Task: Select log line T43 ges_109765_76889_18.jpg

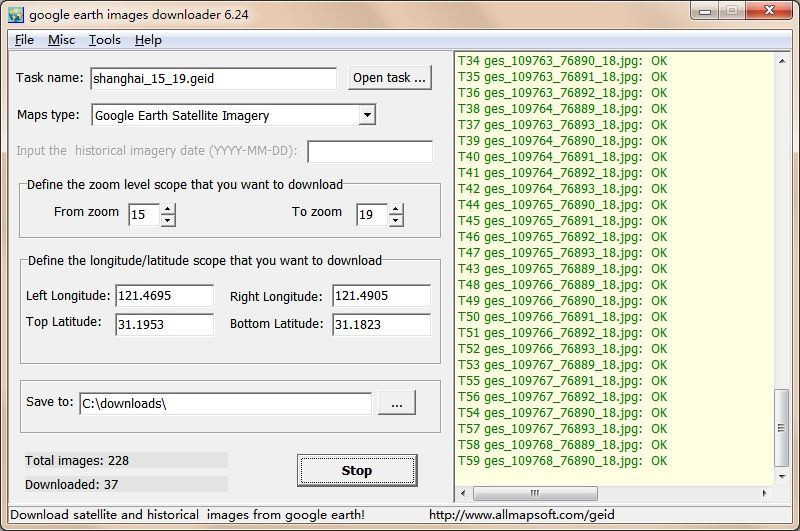Action: coord(562,269)
